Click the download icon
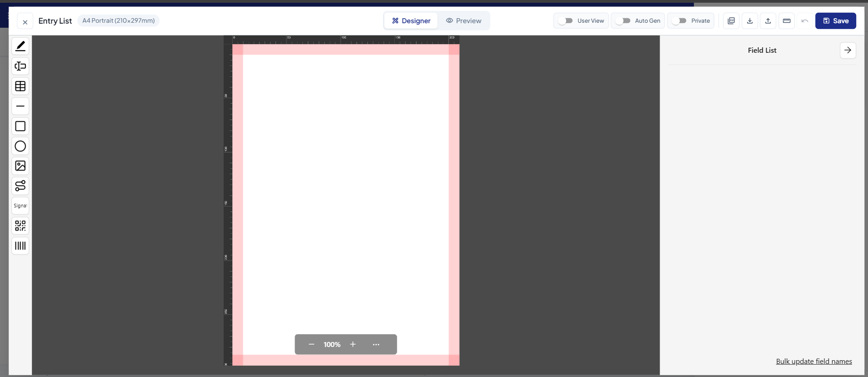The width and height of the screenshot is (868, 377). pos(750,21)
